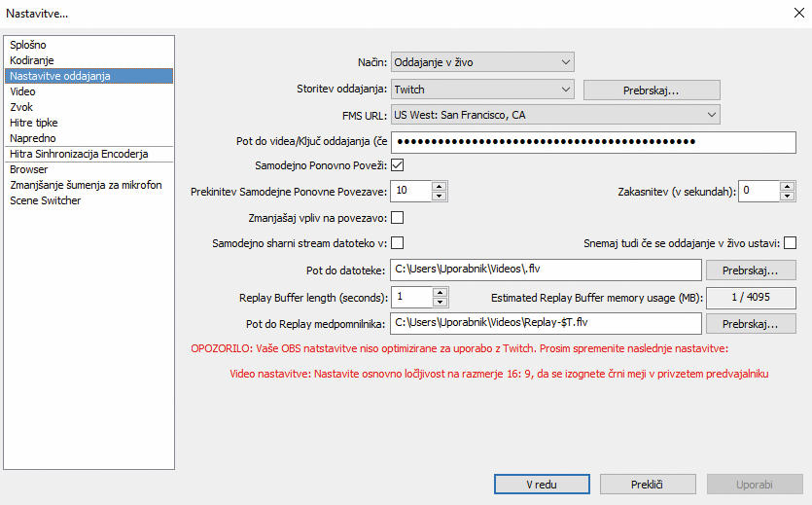Browse for Pot do datoteke location
Viewport: 812px width, 505px height.
click(x=751, y=271)
